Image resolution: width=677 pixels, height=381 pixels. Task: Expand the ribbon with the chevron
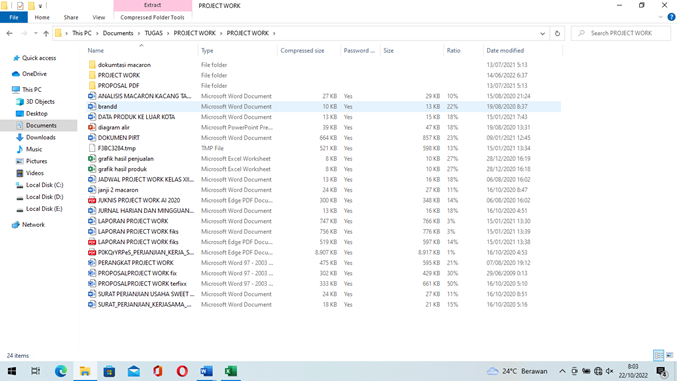(x=660, y=17)
